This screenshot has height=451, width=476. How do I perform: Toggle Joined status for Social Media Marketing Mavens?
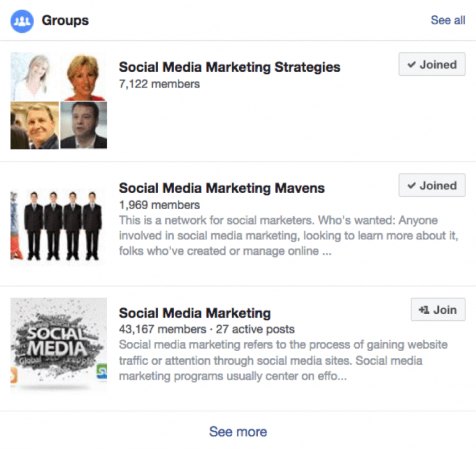431,185
